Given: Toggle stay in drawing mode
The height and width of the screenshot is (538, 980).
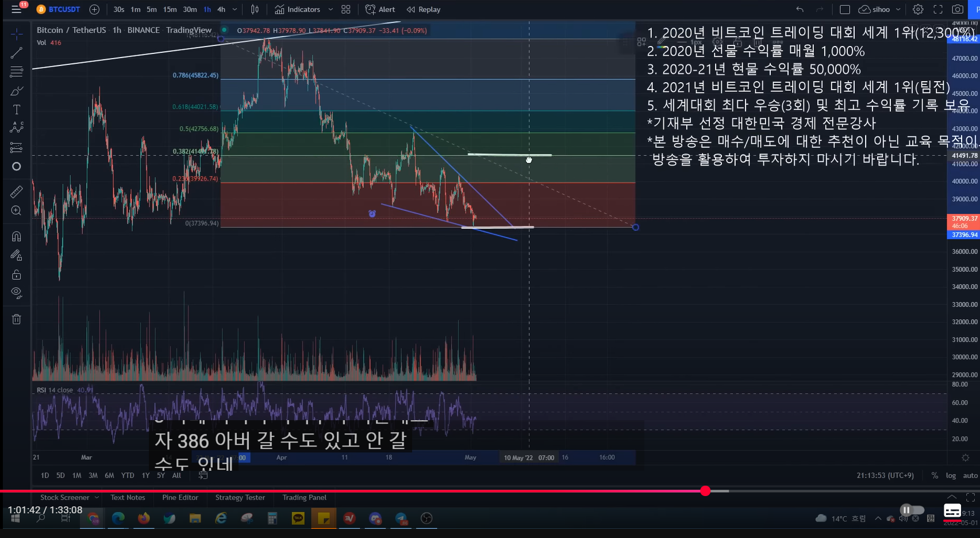Looking at the screenshot, I should point(17,255).
